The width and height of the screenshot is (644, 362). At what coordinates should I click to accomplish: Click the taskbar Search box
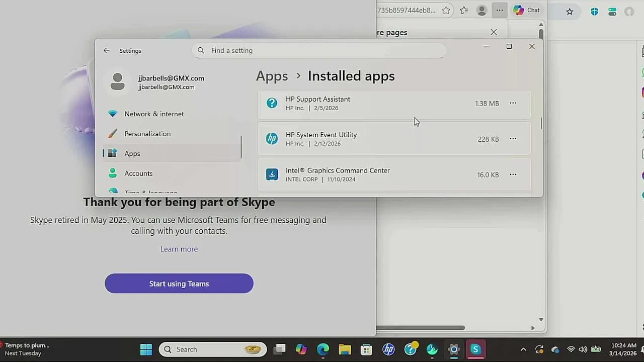[213, 349]
